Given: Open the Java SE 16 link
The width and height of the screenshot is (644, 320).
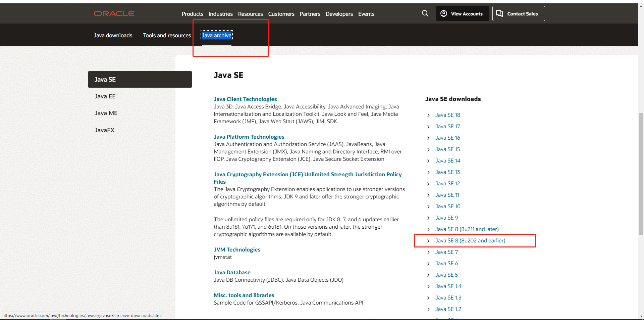Looking at the screenshot, I should click(448, 138).
